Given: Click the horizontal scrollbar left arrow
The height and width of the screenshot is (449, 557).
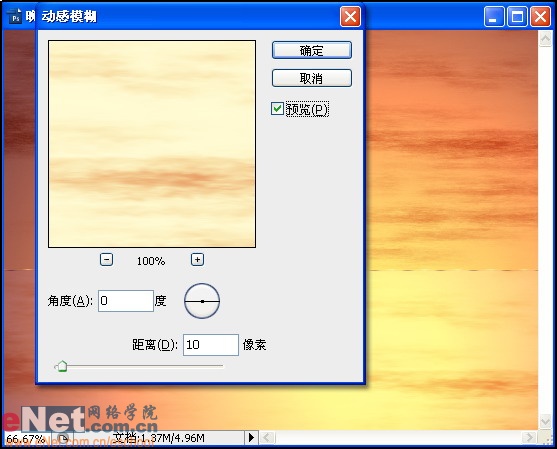Looking at the screenshot, I should [267, 437].
